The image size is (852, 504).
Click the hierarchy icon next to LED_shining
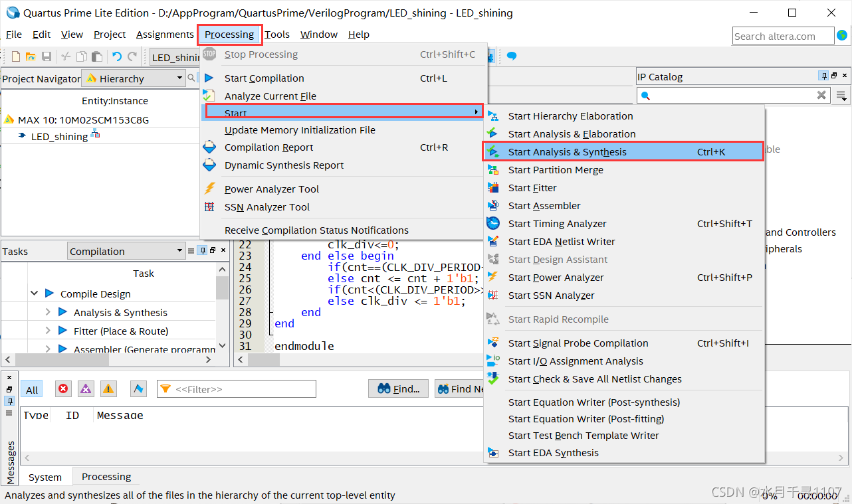coord(95,135)
